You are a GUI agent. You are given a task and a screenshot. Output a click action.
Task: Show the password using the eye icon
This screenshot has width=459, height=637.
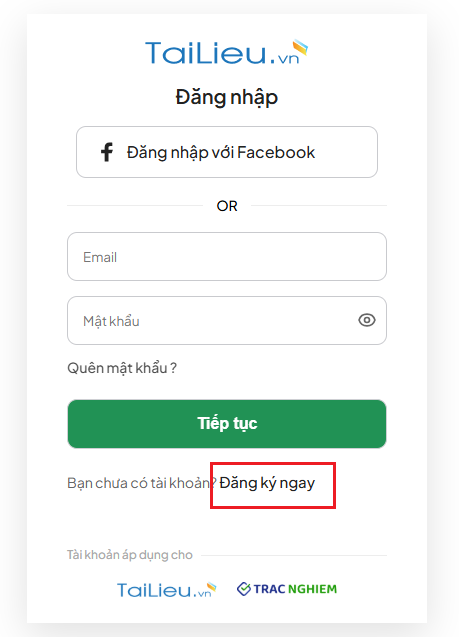point(367,320)
